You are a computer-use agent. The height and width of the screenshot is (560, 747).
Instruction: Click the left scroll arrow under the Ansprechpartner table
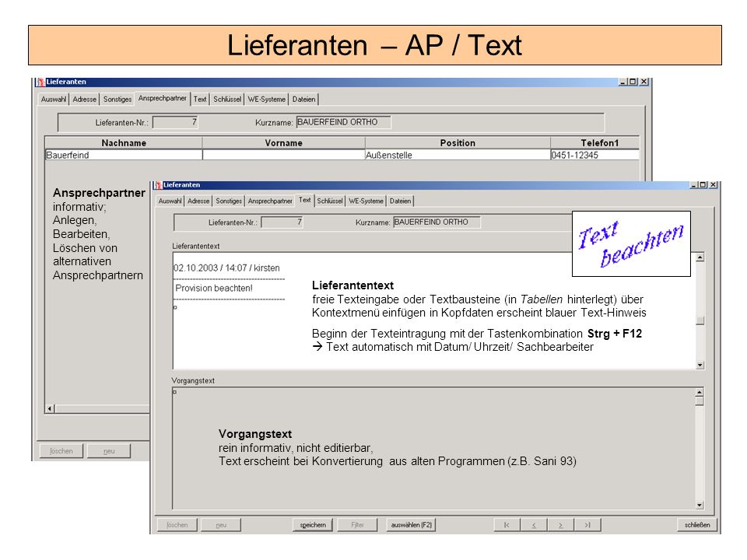[x=50, y=408]
